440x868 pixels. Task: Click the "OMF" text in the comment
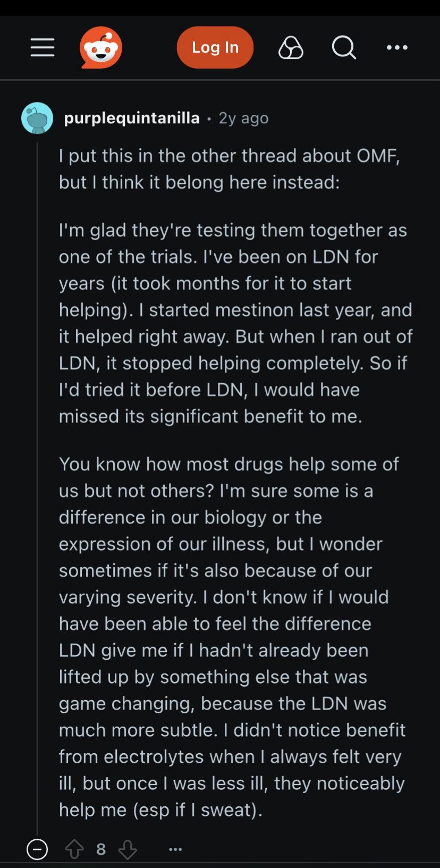pos(378,156)
